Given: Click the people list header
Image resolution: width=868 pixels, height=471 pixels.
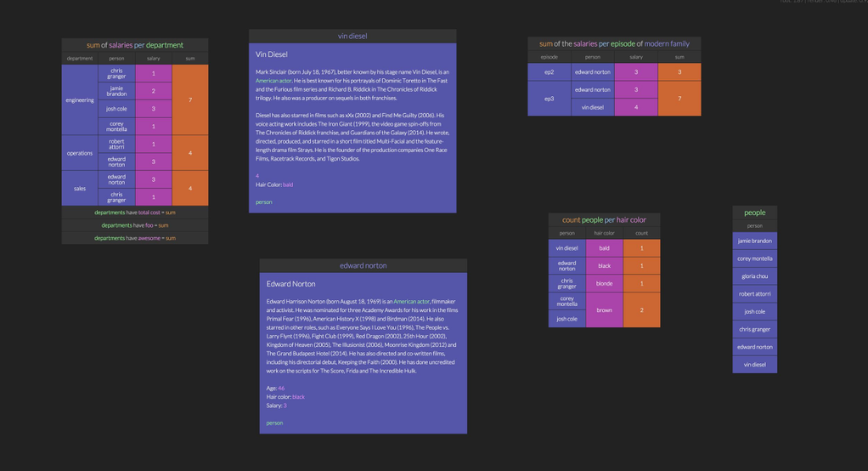Looking at the screenshot, I should (x=754, y=213).
